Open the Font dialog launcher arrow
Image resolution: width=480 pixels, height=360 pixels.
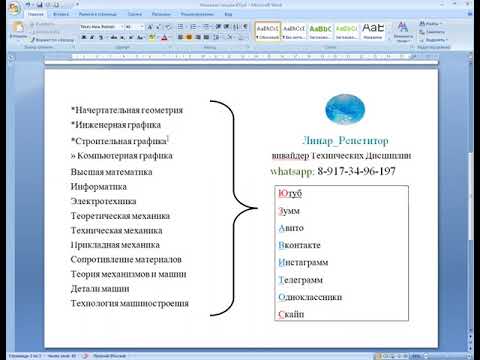pos(169,47)
